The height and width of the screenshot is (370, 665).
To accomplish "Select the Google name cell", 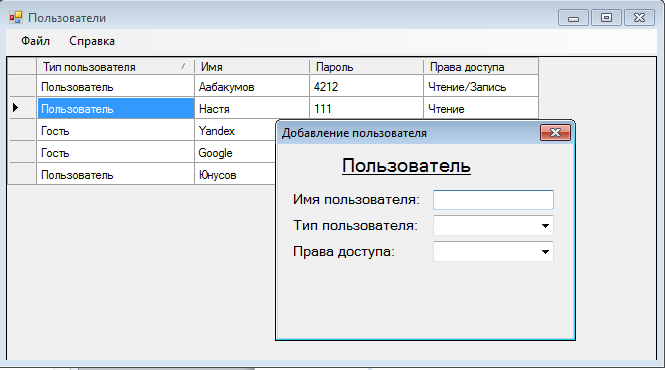I will [235, 153].
